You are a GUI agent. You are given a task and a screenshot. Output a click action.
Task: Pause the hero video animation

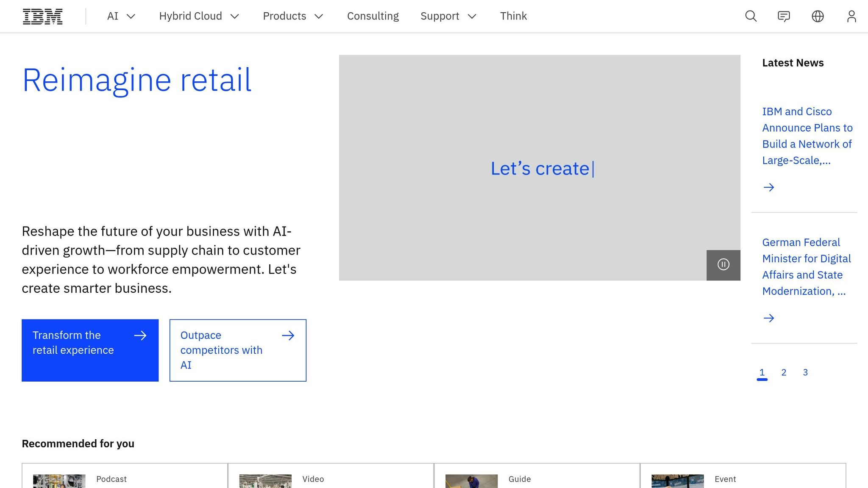pos(723,265)
